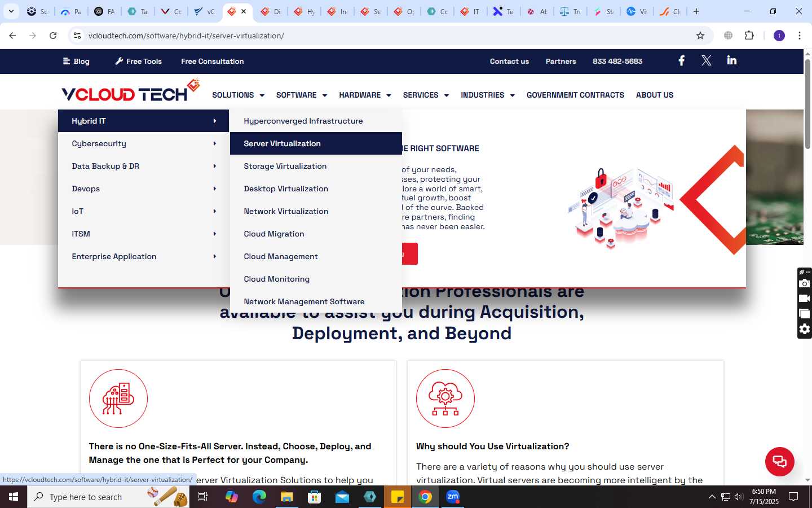The width and height of the screenshot is (812, 508).
Task: Click the vCloud Tech logo
Action: coord(131,91)
